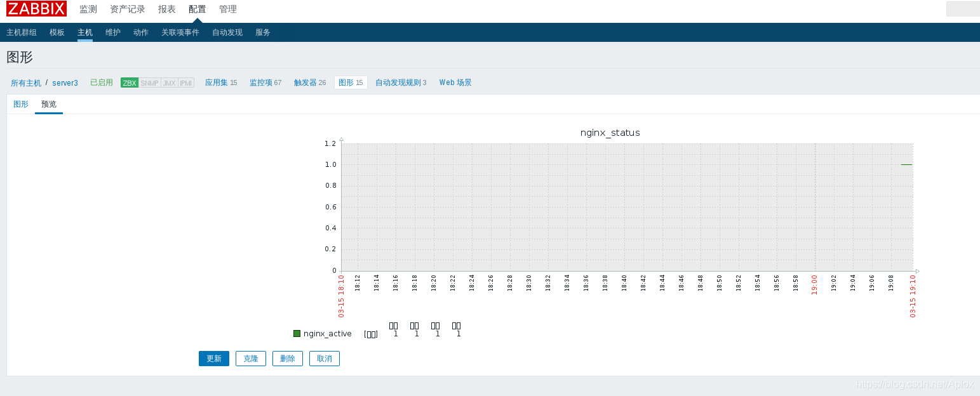Click the data line segment in graph
Image resolution: width=980 pixels, height=396 pixels.
(906, 164)
